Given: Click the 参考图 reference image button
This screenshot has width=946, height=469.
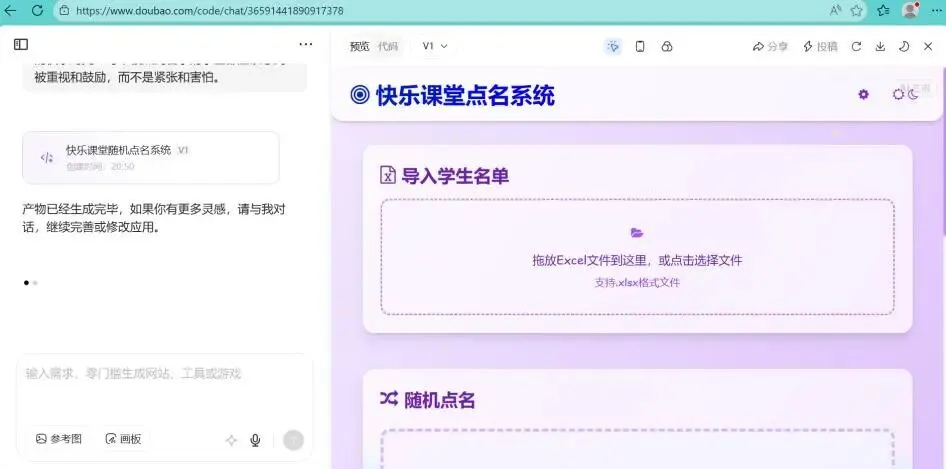Looking at the screenshot, I should click(x=59, y=439).
